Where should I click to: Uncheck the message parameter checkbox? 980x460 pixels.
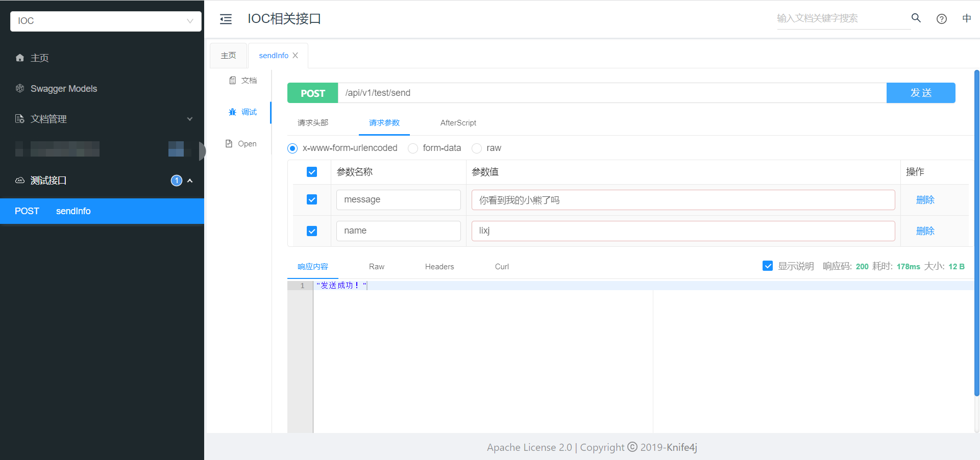312,199
